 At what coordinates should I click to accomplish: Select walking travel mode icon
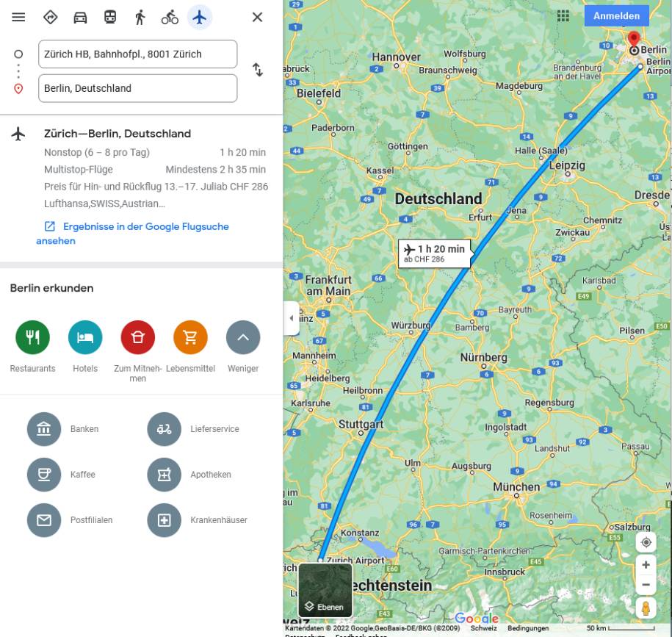coord(140,17)
